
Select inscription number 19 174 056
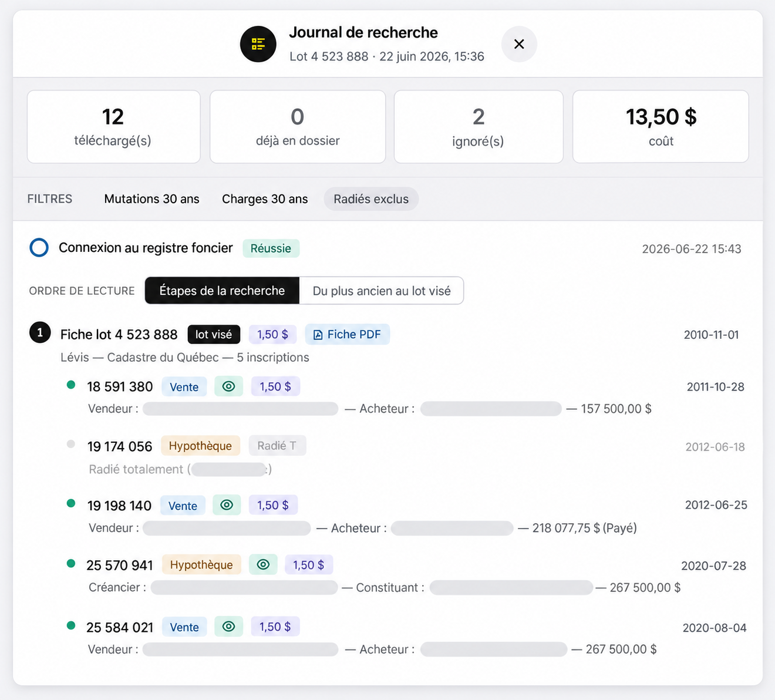tap(120, 447)
